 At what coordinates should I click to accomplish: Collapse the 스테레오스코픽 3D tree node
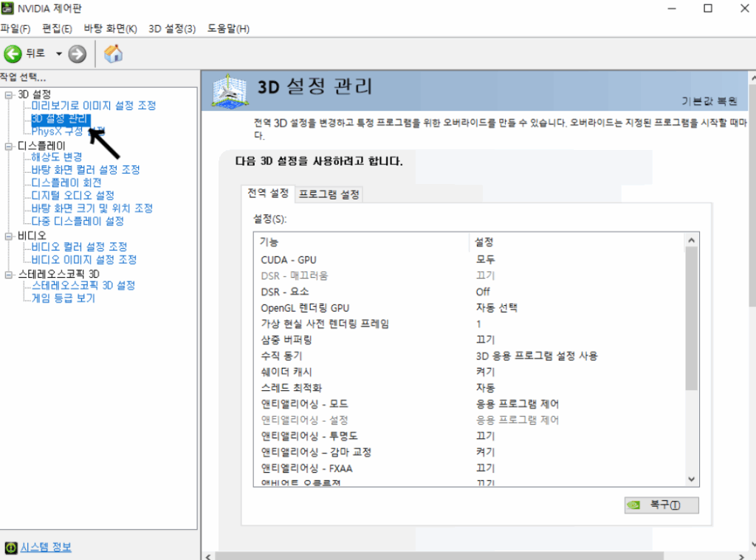pyautogui.click(x=9, y=274)
